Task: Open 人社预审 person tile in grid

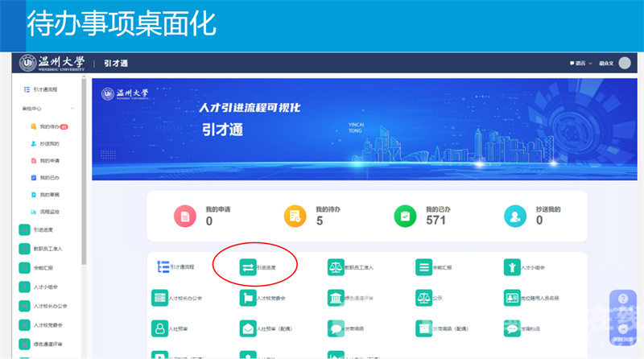Action: pos(170,328)
